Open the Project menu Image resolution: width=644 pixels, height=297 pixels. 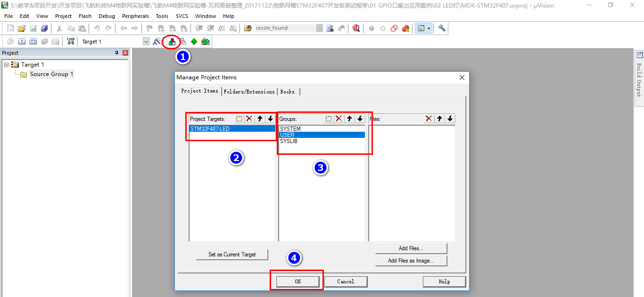[x=64, y=16]
